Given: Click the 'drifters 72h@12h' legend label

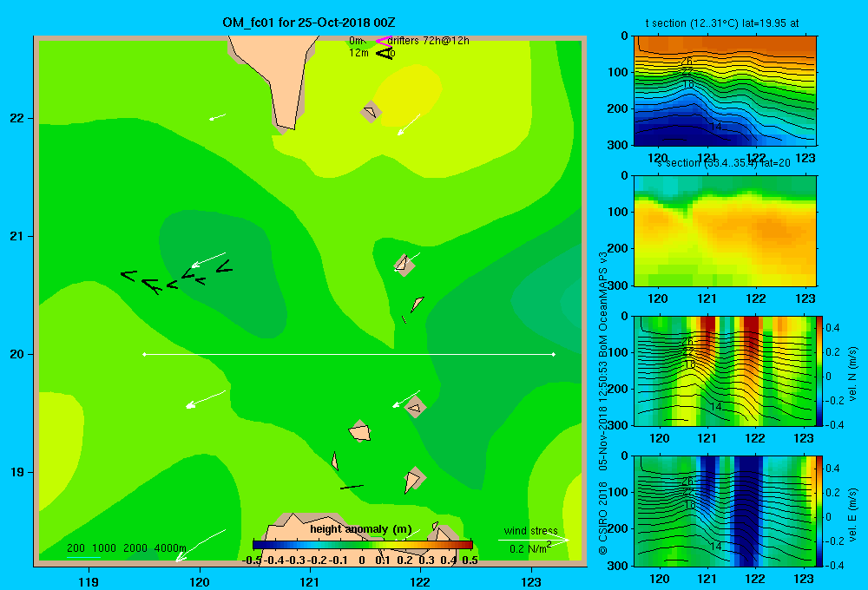Looking at the screenshot, I should pyautogui.click(x=429, y=41).
